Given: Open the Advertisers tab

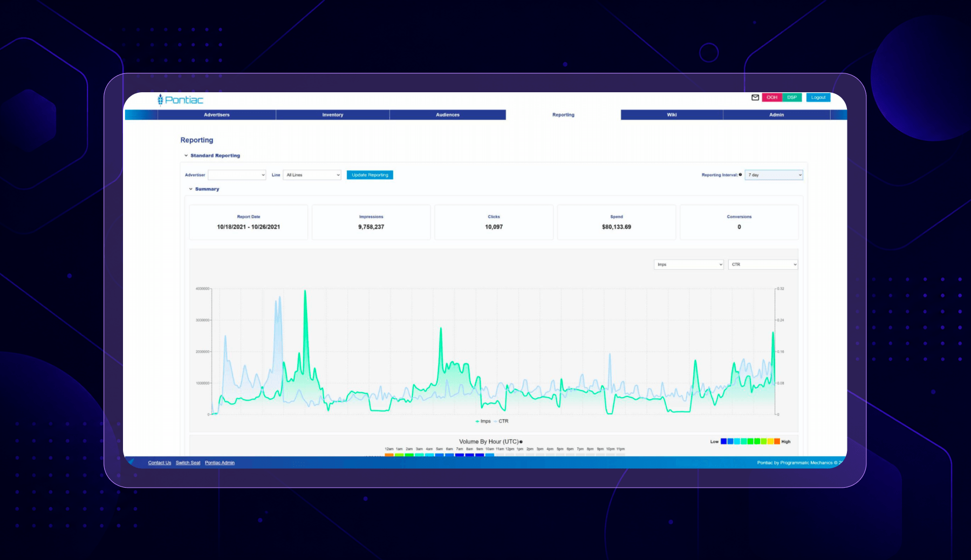Looking at the screenshot, I should tap(217, 115).
